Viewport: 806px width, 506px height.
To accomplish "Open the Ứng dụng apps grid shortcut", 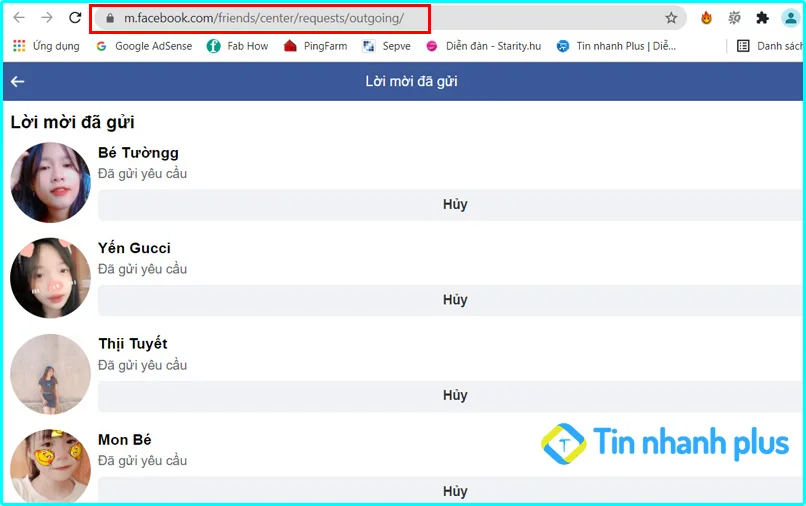I will pyautogui.click(x=46, y=46).
